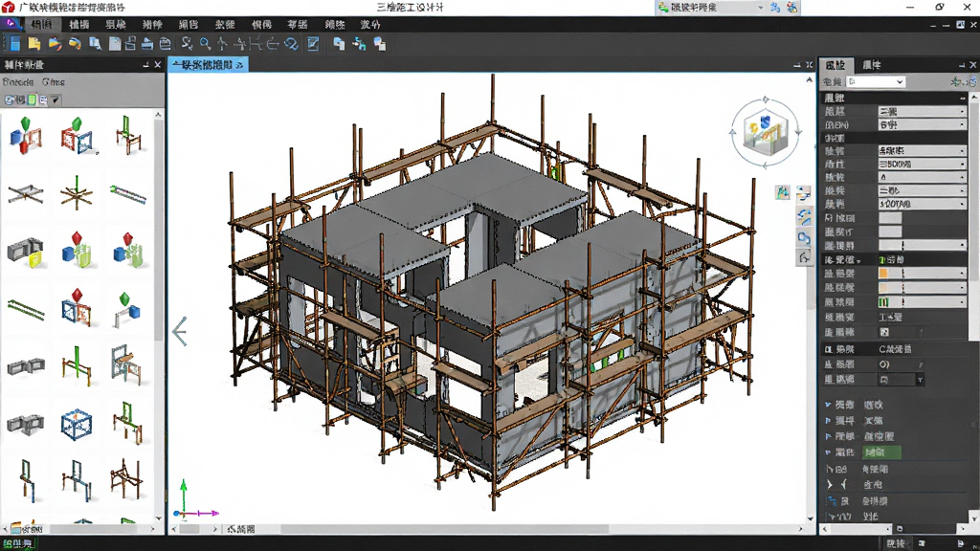Click the tall blue document icon starting the toolbar
This screenshot has height=551, width=980.
(14, 44)
